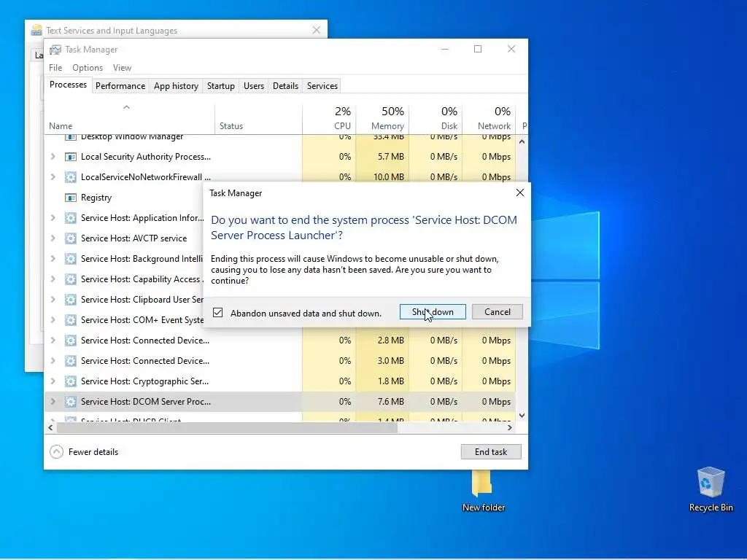Click the End task button
Screen dimensions: 747x560
point(491,452)
